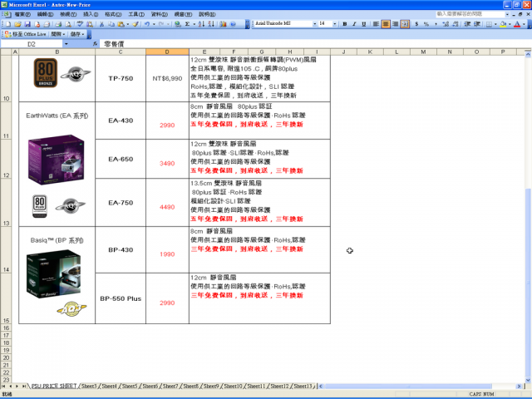
Task: Apply Comma style format
Action: point(436,24)
